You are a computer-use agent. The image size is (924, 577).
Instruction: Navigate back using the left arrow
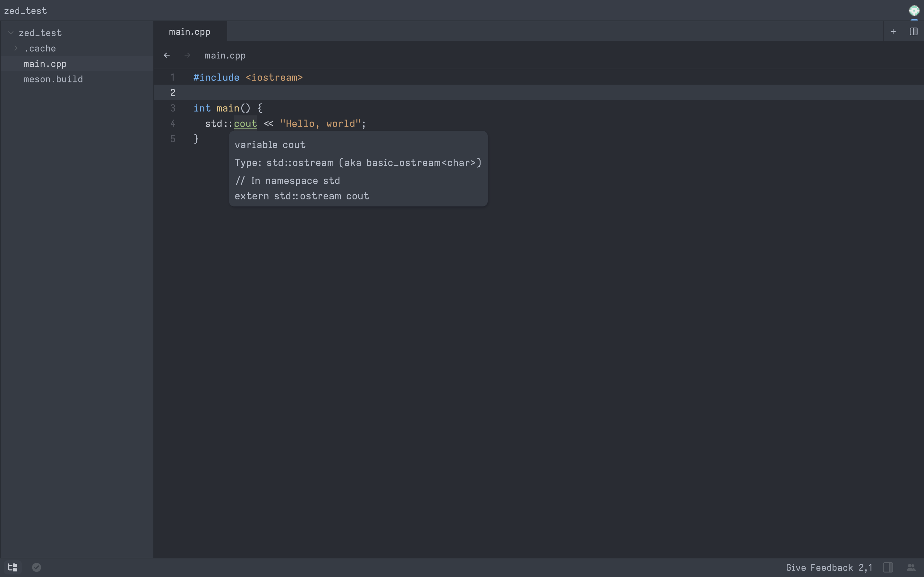[167, 55]
